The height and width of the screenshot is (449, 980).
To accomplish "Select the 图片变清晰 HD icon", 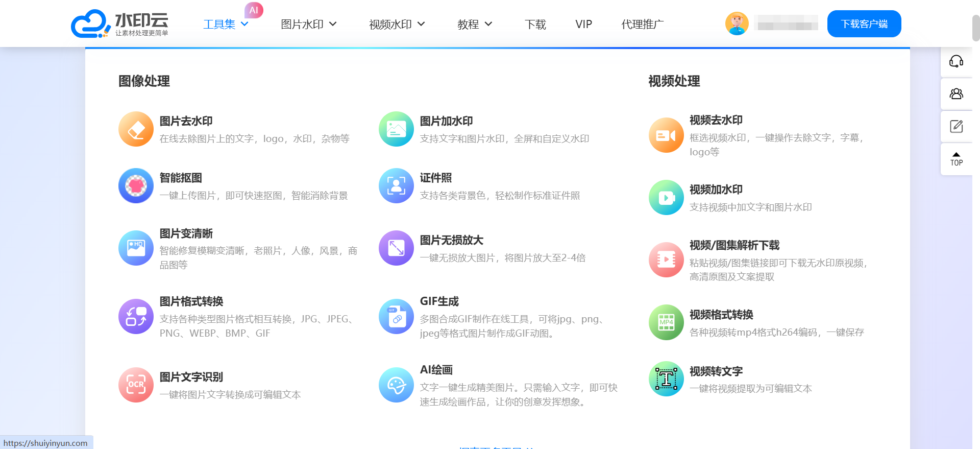I will [136, 248].
